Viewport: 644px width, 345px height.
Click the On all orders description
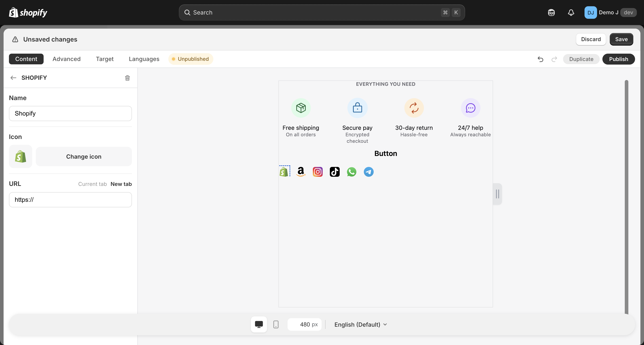point(301,135)
